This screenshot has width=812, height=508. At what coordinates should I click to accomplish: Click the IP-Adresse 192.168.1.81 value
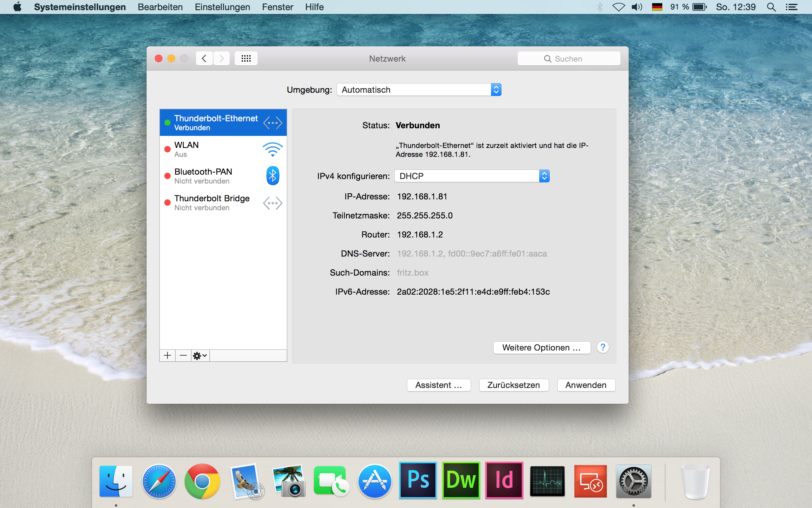(422, 197)
